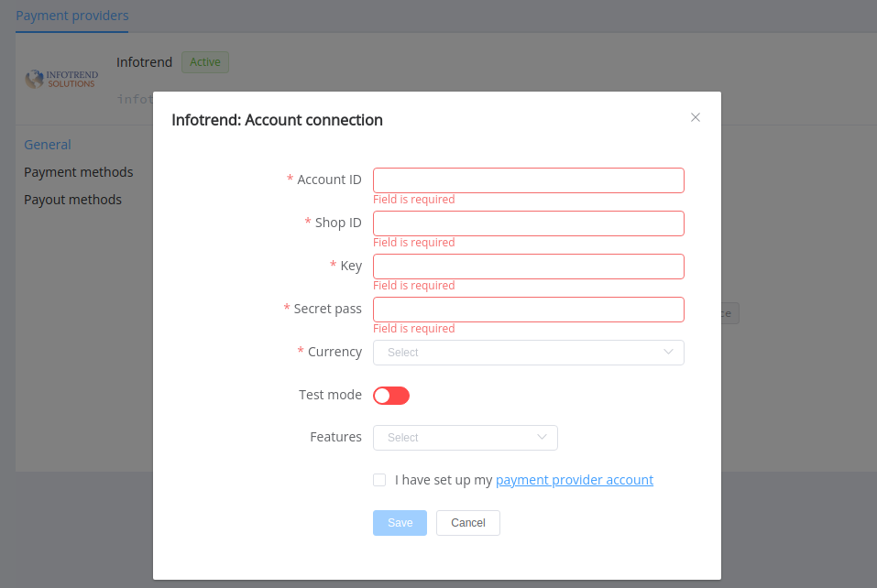Select Payout methods in the side menu
Image resolution: width=877 pixels, height=588 pixels.
(72, 200)
